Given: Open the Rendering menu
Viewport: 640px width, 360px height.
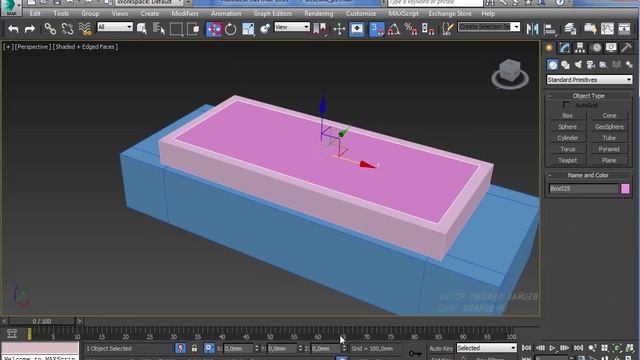Looking at the screenshot, I should 318,13.
